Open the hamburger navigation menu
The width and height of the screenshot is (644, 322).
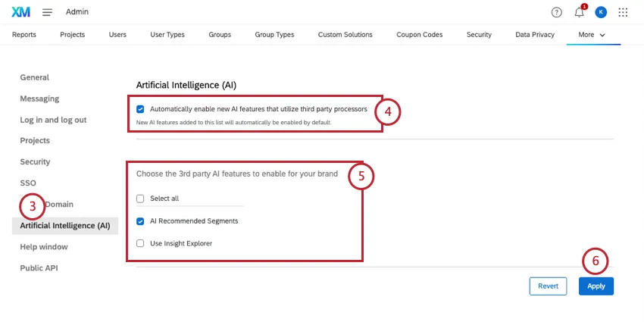coord(47,12)
